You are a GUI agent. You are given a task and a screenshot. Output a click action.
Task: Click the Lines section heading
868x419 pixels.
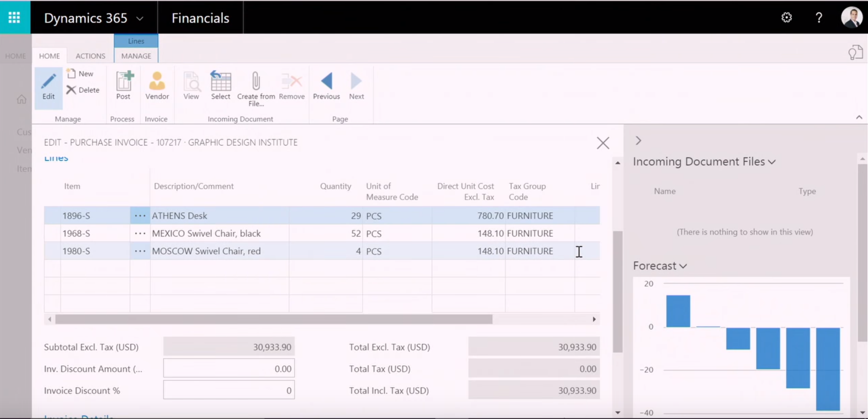coord(56,158)
